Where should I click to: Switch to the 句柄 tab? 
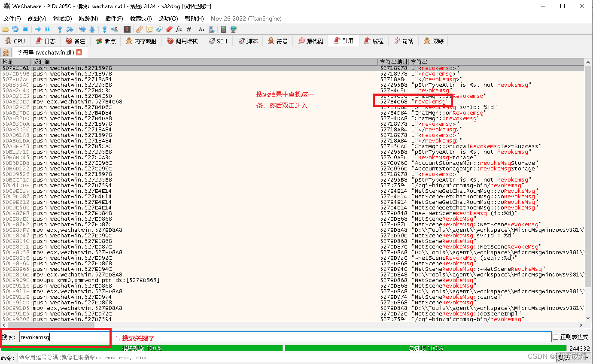[404, 41]
